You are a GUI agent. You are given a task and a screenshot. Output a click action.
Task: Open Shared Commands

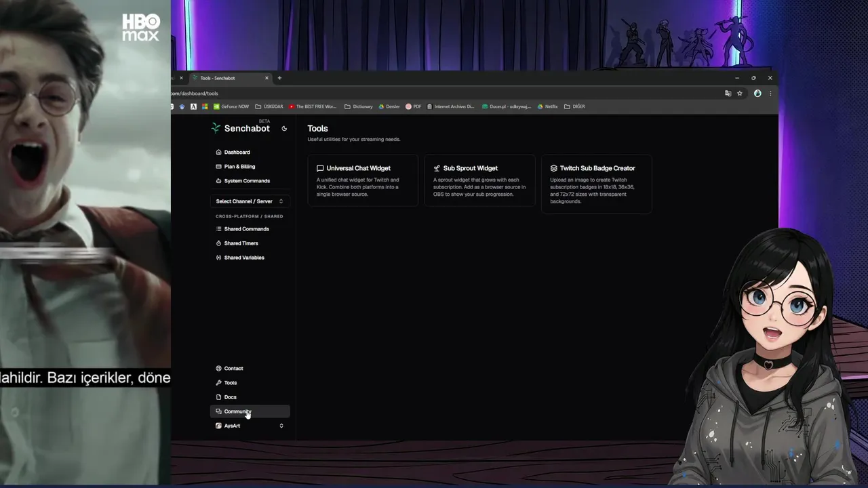point(250,229)
